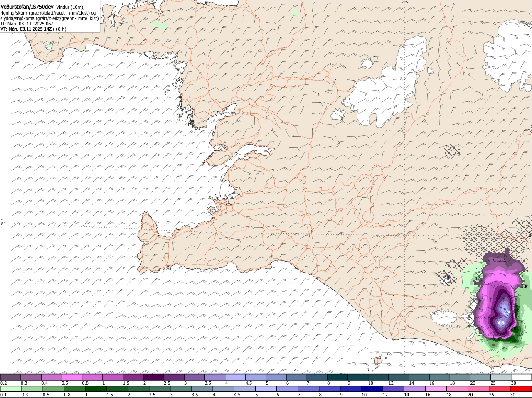Click the 20W longitude label
Screen dimensions: 532x398
pos(405,2)
